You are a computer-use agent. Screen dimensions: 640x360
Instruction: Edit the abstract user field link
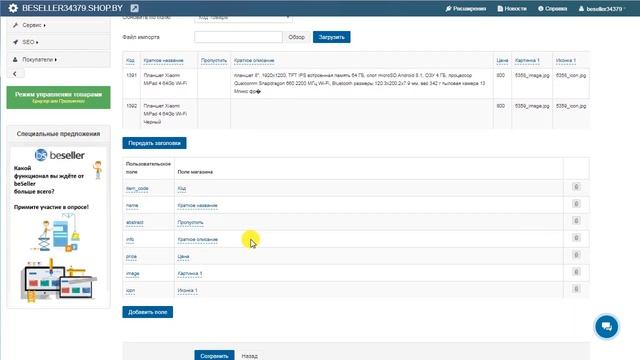point(135,222)
